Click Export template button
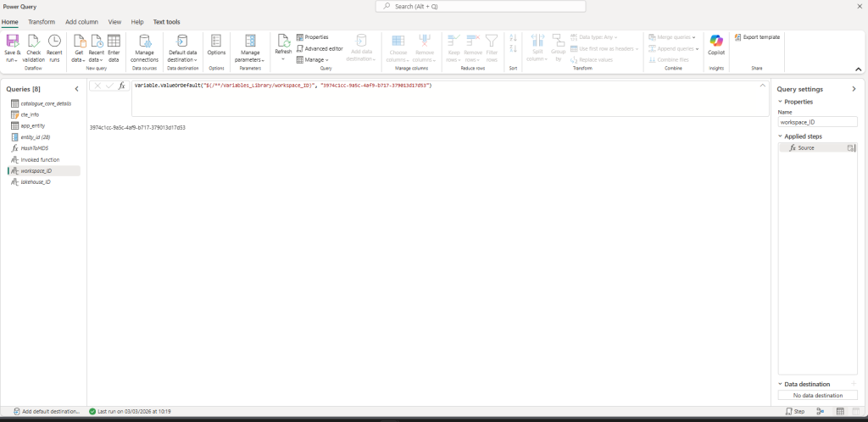 tap(757, 37)
